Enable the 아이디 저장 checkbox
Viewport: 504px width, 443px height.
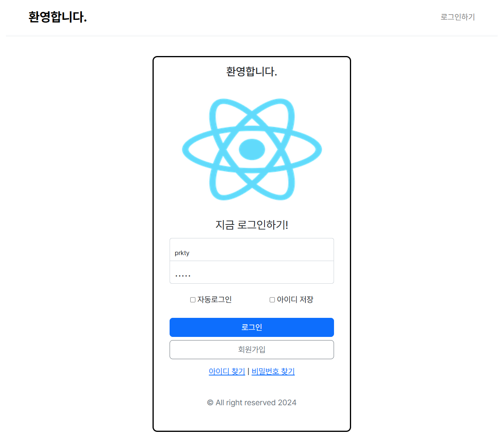(272, 300)
